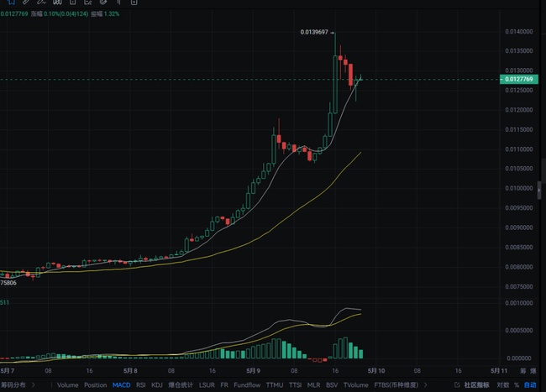Expand the arrow next to 筹码分布
This screenshot has height=392, width=546.
tap(34, 384)
